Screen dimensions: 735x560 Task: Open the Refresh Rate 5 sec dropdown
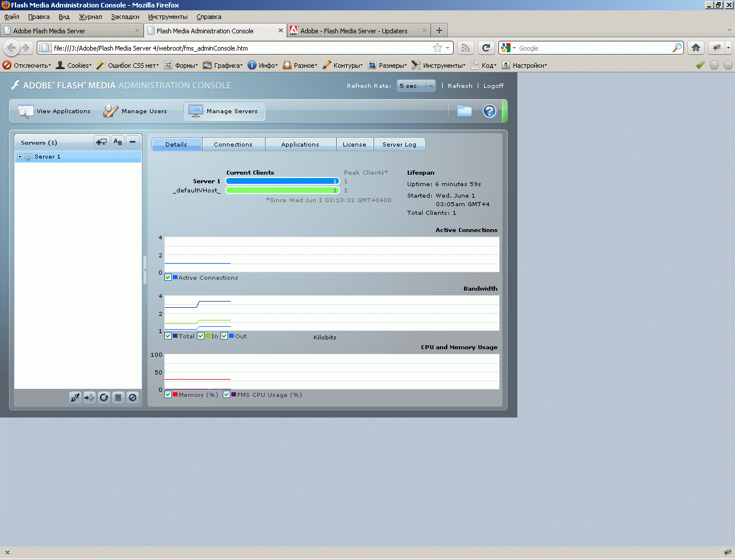pyautogui.click(x=416, y=86)
